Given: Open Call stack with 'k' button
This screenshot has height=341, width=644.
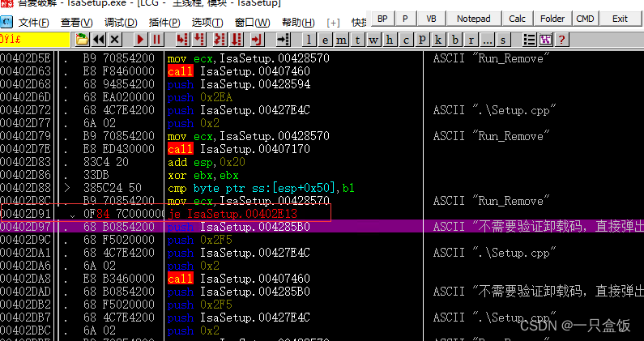Looking at the screenshot, I should pyautogui.click(x=438, y=40).
